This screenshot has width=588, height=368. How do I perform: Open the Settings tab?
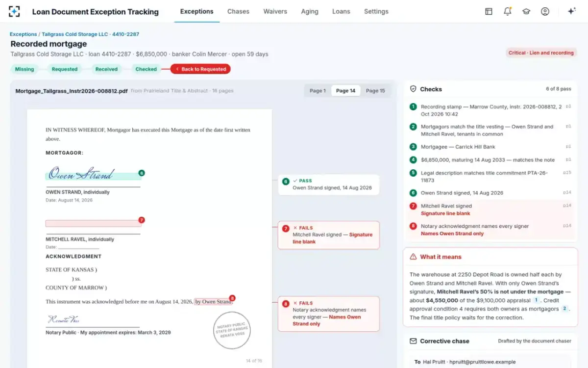[x=376, y=11]
